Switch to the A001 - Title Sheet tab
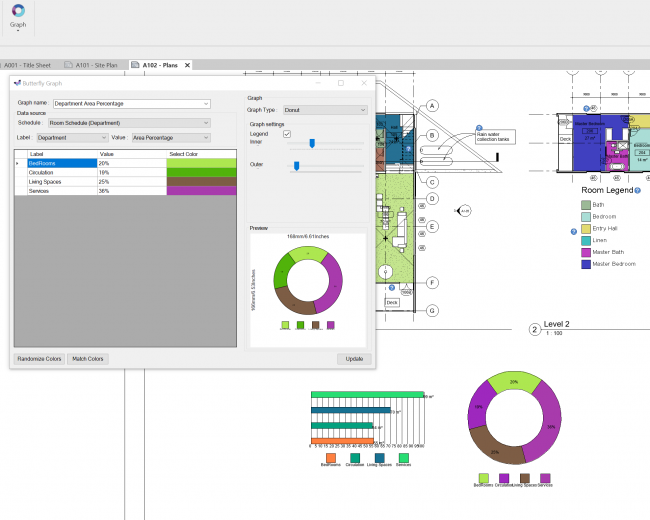The image size is (650, 520). point(28,64)
